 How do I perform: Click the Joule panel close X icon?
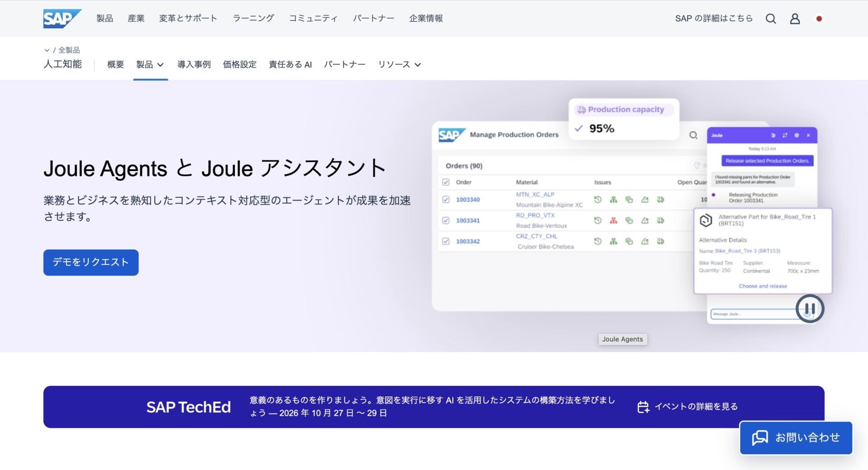(x=808, y=135)
